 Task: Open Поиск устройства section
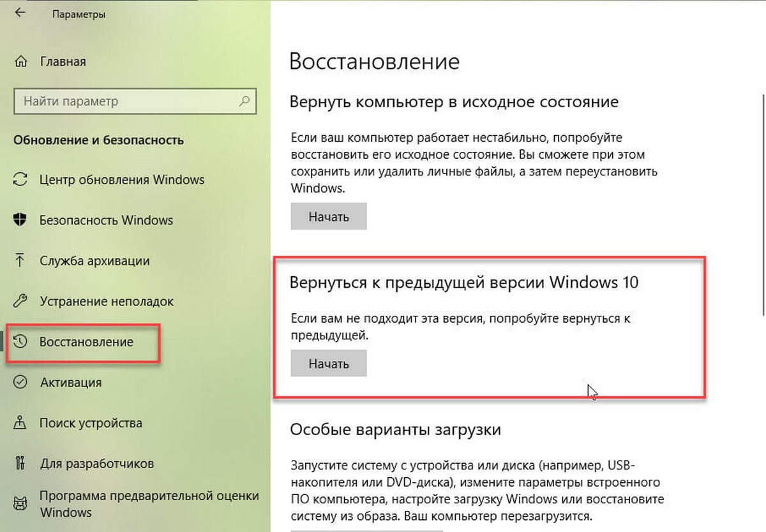pyautogui.click(x=91, y=423)
